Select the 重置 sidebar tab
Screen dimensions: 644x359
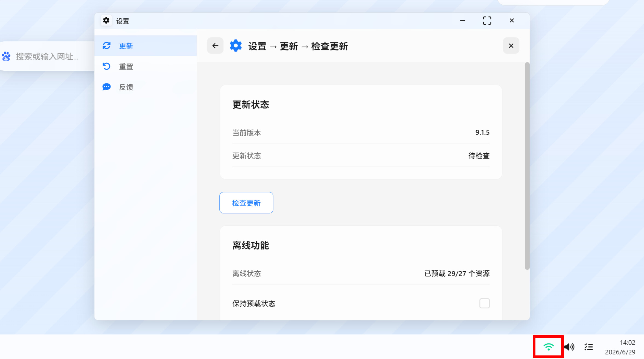(145, 66)
